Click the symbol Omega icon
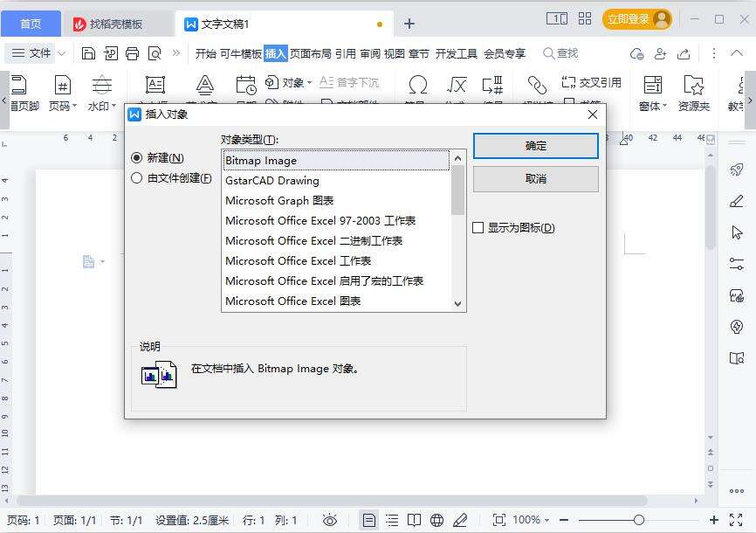The width and height of the screenshot is (756, 533). pyautogui.click(x=417, y=85)
